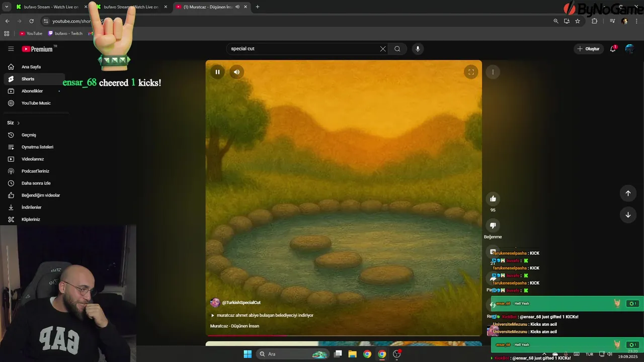Open the Oluştur create button
This screenshot has height=362, width=644.
pyautogui.click(x=588, y=49)
